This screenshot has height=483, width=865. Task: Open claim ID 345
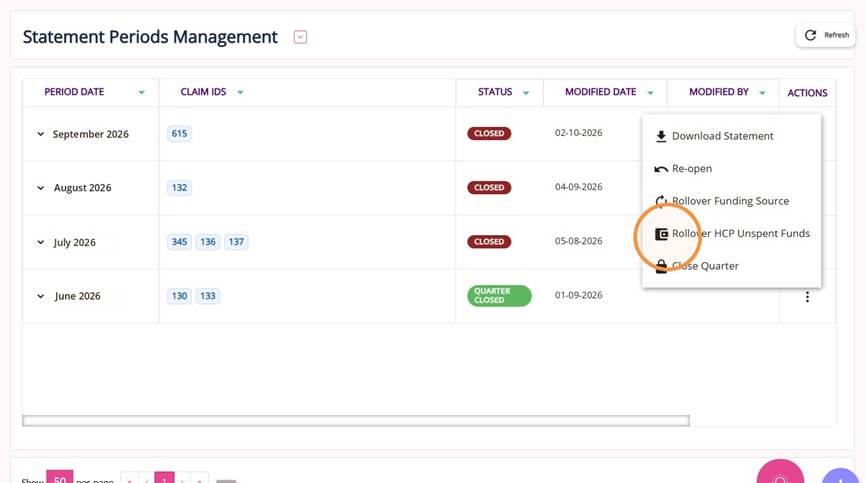(x=179, y=242)
